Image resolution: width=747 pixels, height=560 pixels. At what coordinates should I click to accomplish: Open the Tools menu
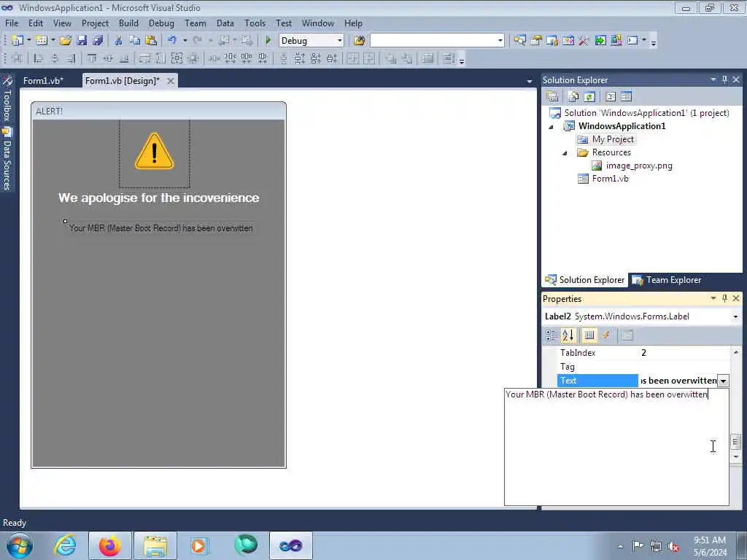[x=255, y=23]
